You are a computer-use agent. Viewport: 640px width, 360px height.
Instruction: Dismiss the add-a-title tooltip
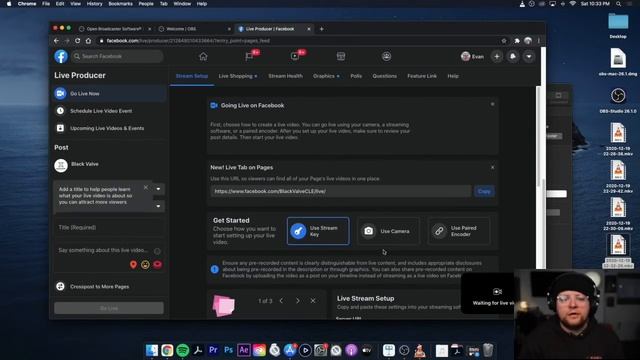coord(146,187)
